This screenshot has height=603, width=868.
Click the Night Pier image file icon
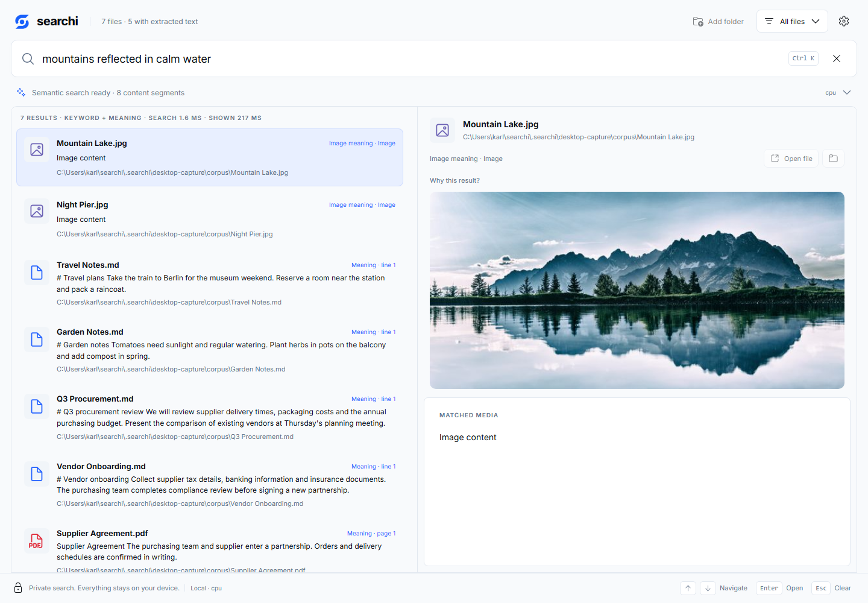37,211
